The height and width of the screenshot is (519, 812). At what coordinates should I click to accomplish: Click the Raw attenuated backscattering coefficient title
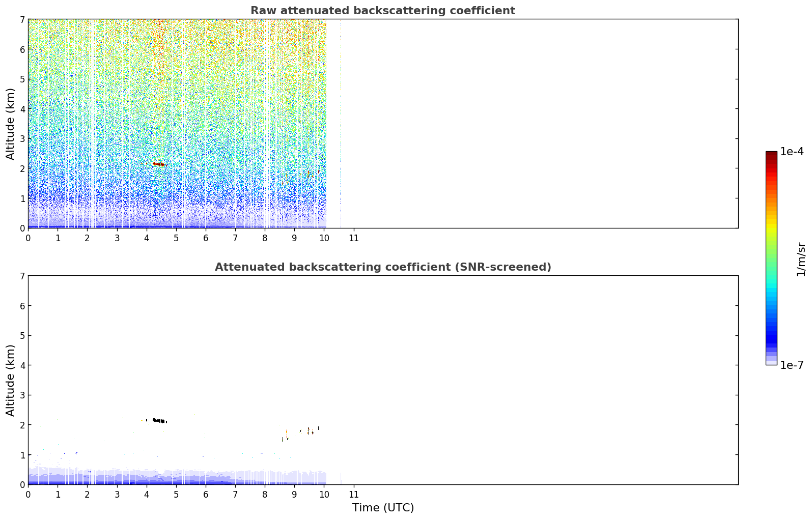383,11
